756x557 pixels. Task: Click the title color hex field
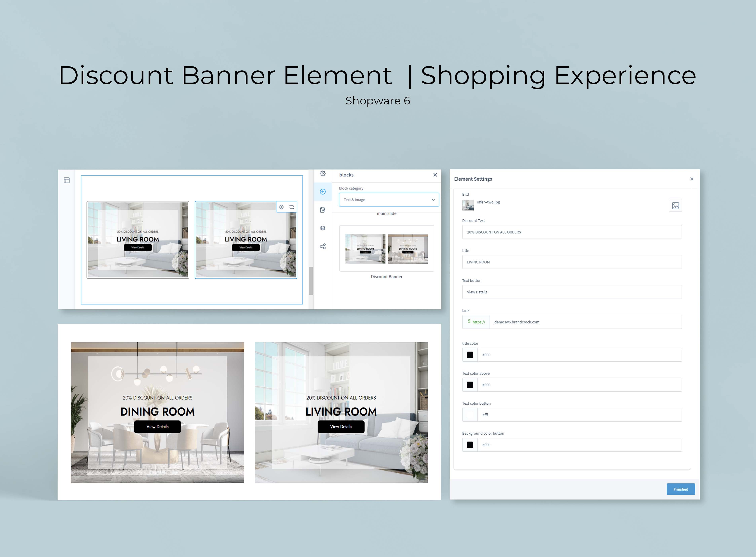pyautogui.click(x=580, y=355)
